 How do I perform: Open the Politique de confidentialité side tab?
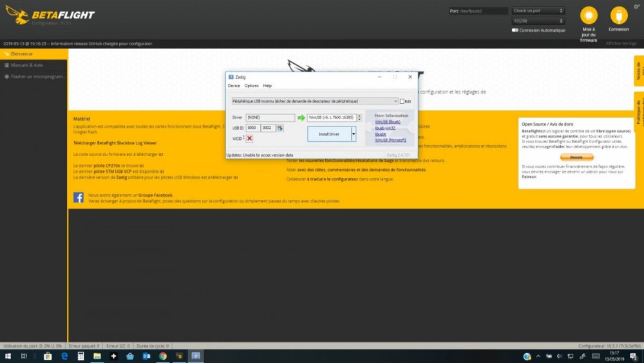click(x=639, y=112)
